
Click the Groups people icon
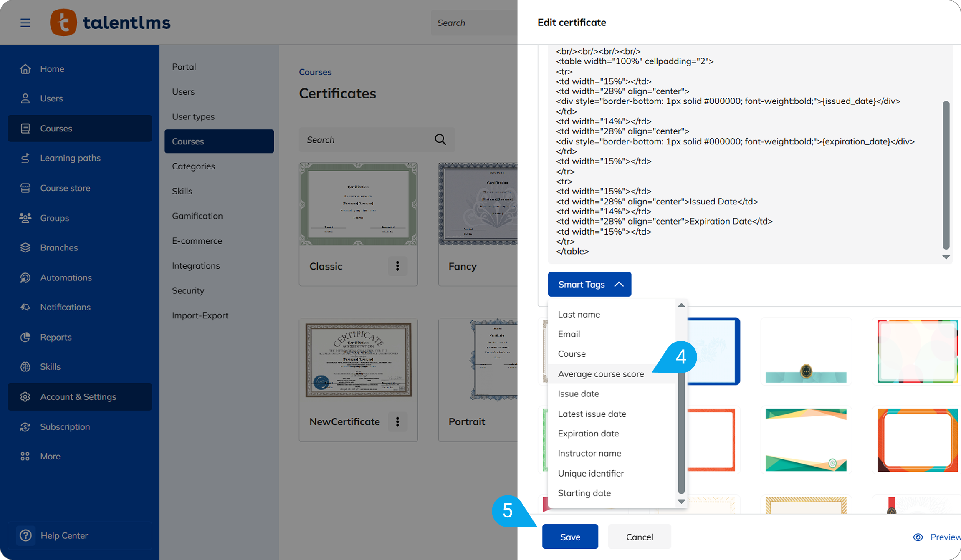(x=25, y=218)
